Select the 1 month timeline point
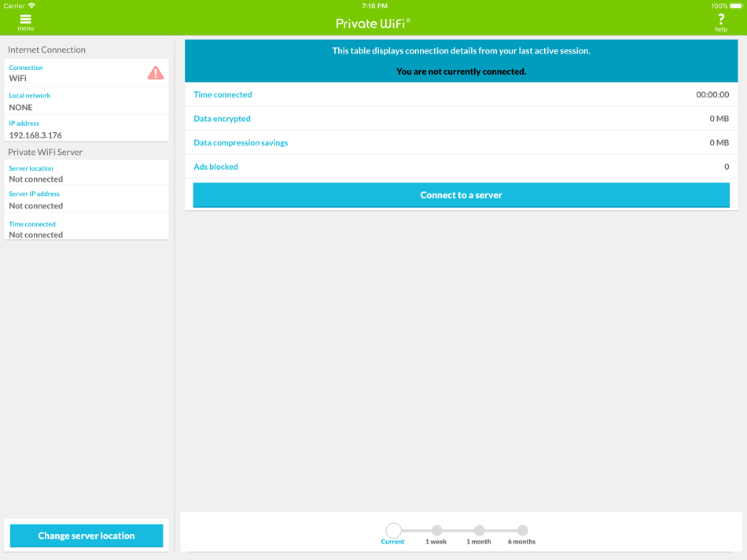 click(x=480, y=530)
